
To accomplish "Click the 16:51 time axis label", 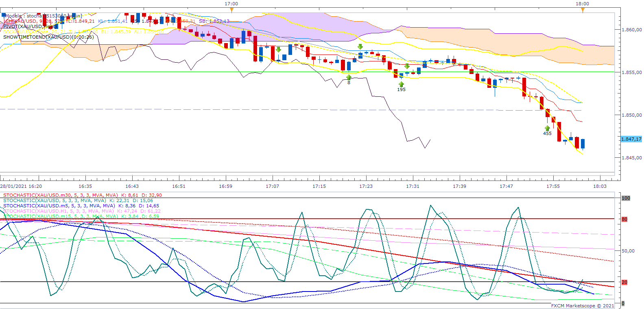I will pyautogui.click(x=179, y=186).
